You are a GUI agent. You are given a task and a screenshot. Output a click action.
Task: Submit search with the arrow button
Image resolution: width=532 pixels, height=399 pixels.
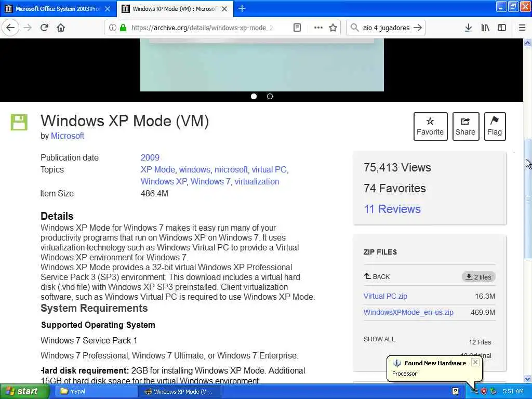[418, 28]
